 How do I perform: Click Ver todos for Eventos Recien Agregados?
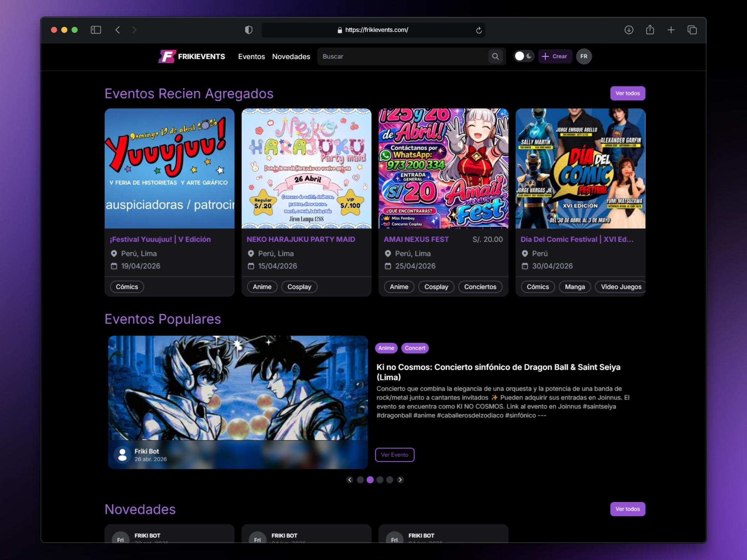tap(628, 93)
